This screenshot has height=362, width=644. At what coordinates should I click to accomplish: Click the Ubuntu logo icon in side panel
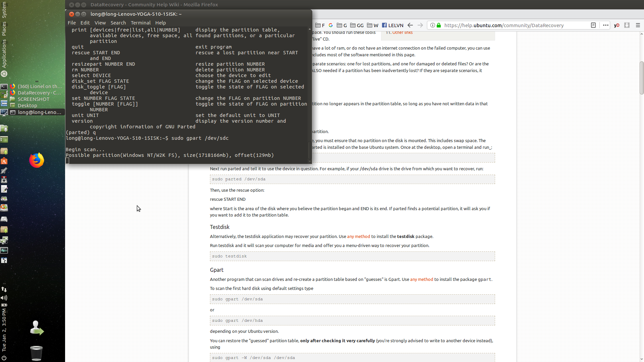(4, 74)
